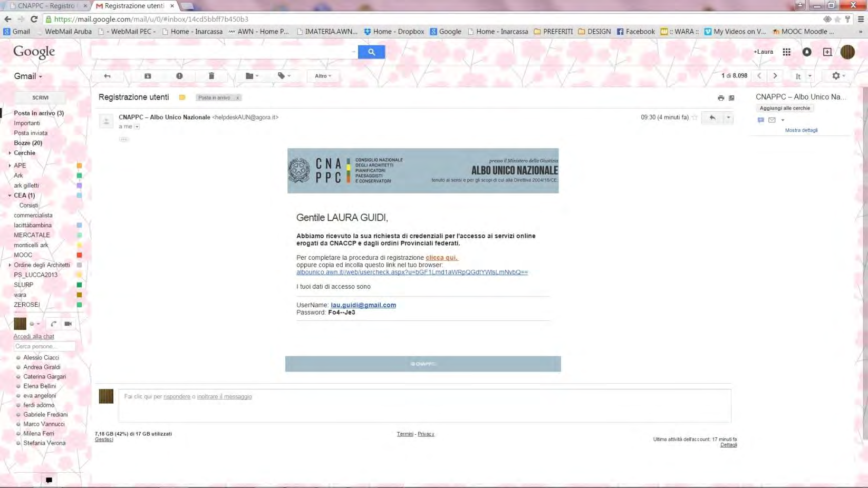Image resolution: width=868 pixels, height=488 pixels.
Task: Click the Cerca persone input field
Action: 44,346
